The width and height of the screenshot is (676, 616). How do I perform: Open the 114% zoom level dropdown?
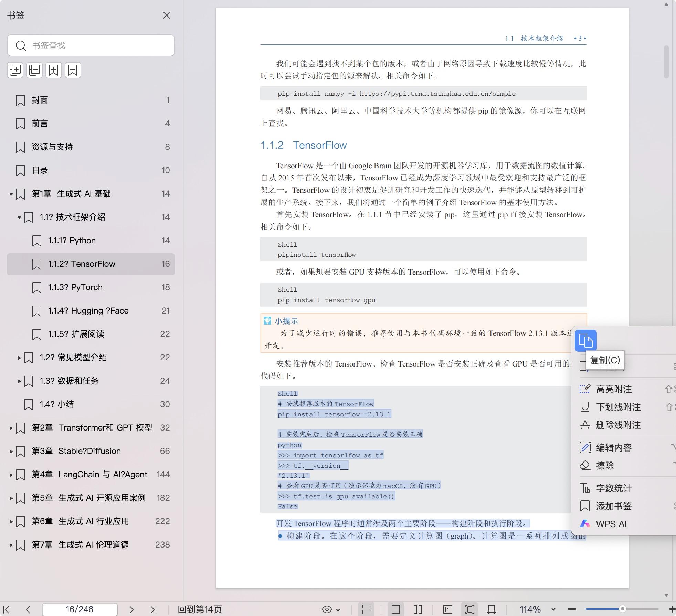553,610
